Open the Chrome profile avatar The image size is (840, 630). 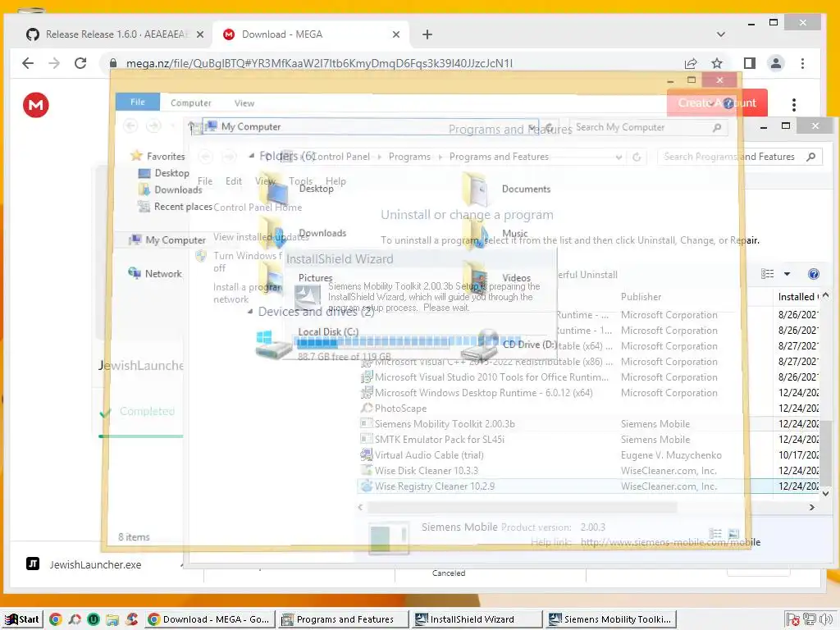(x=776, y=63)
